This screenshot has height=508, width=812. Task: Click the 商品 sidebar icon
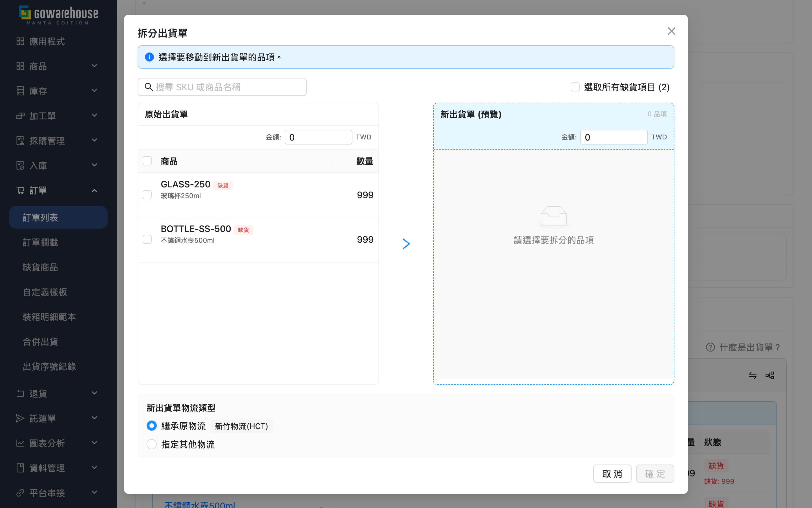point(20,66)
